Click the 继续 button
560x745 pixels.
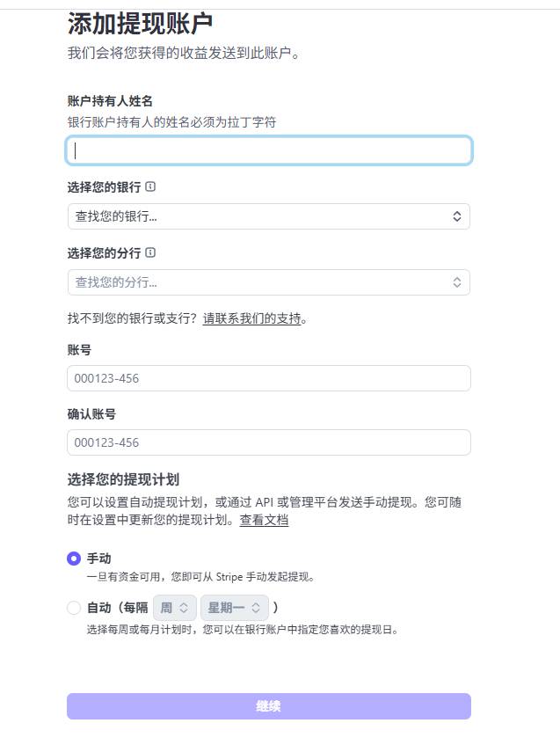click(x=268, y=706)
